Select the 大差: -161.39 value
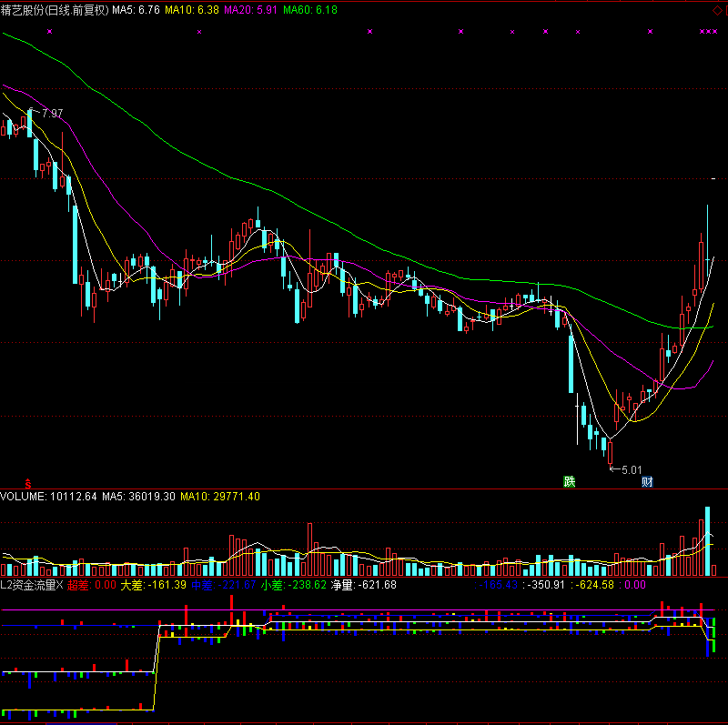The height and width of the screenshot is (725, 728). pos(154,585)
